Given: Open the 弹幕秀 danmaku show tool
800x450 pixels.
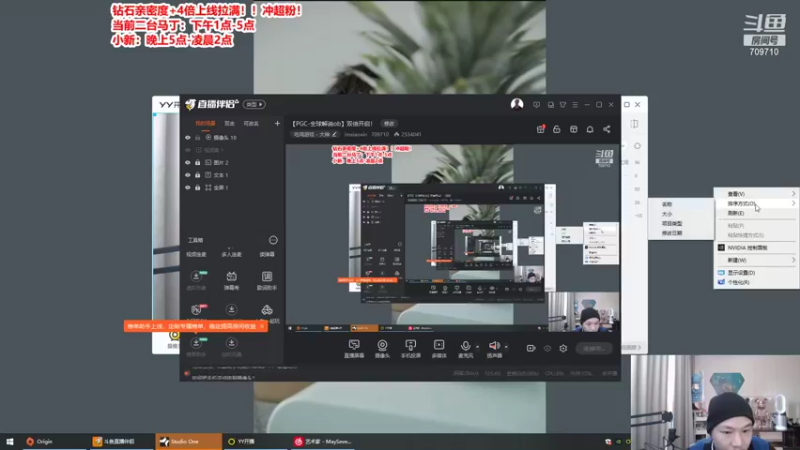Looking at the screenshot, I should coord(231,280).
